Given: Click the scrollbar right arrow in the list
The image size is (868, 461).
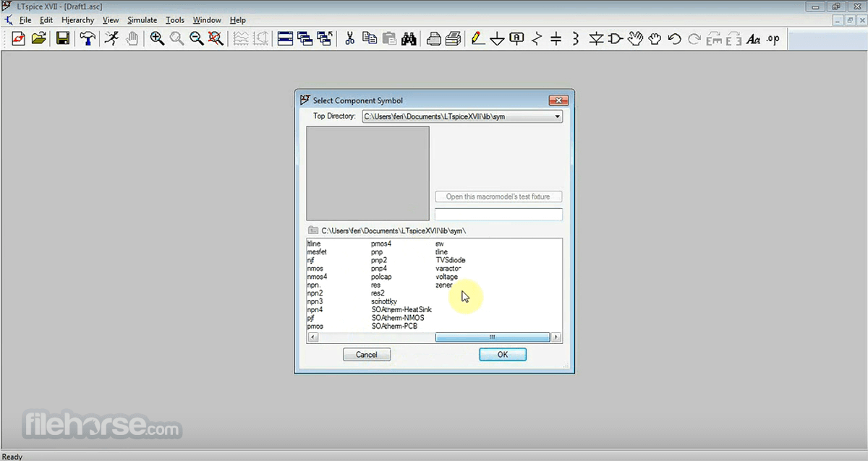Looking at the screenshot, I should tap(556, 337).
